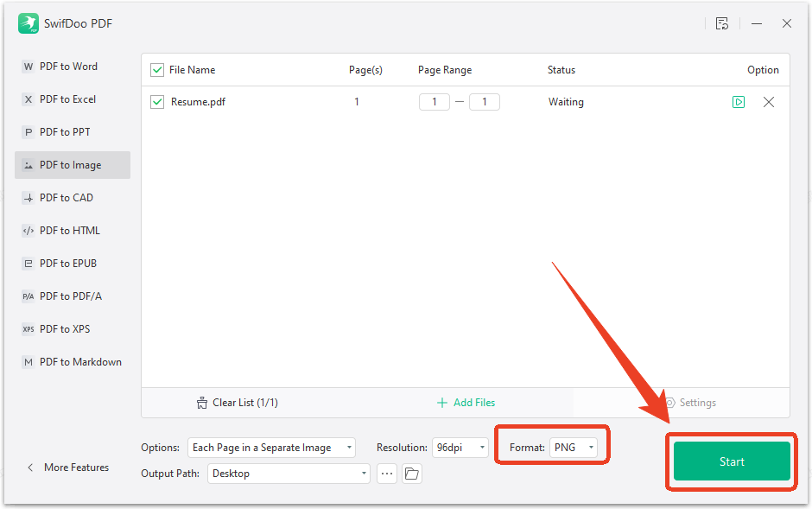Click the picture icon beside PDF to Image
Image resolution: width=812 pixels, height=509 pixels.
(x=29, y=165)
